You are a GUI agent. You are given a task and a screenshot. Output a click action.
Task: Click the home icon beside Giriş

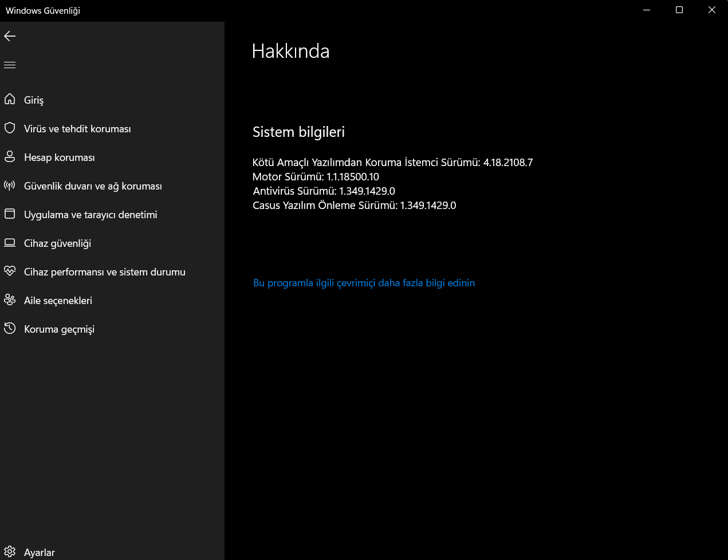click(x=10, y=99)
